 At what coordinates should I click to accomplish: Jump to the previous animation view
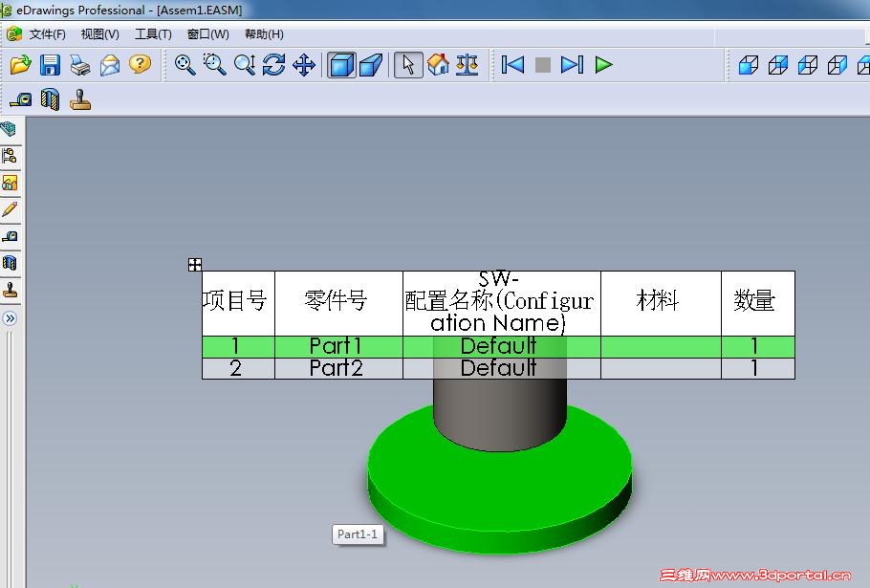pyautogui.click(x=512, y=65)
